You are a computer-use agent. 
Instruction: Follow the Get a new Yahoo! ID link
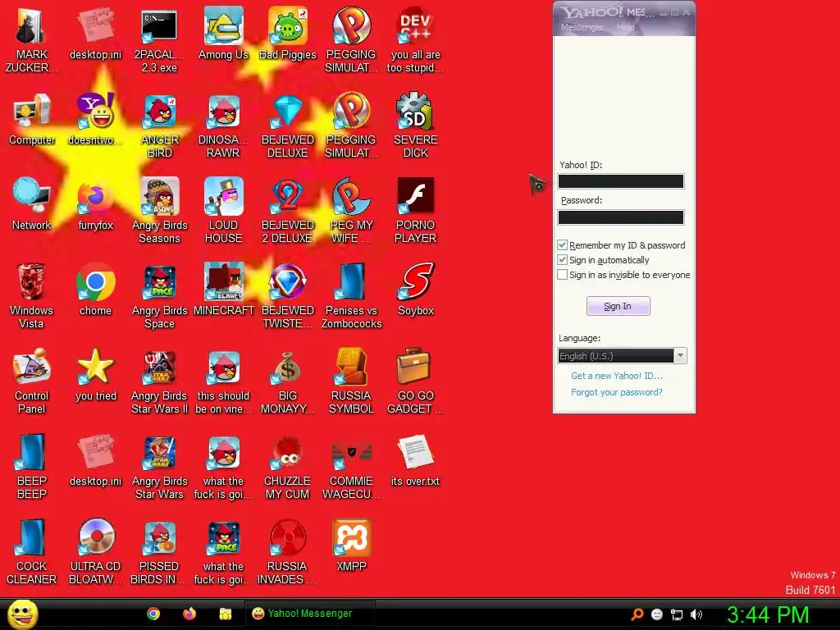(617, 376)
